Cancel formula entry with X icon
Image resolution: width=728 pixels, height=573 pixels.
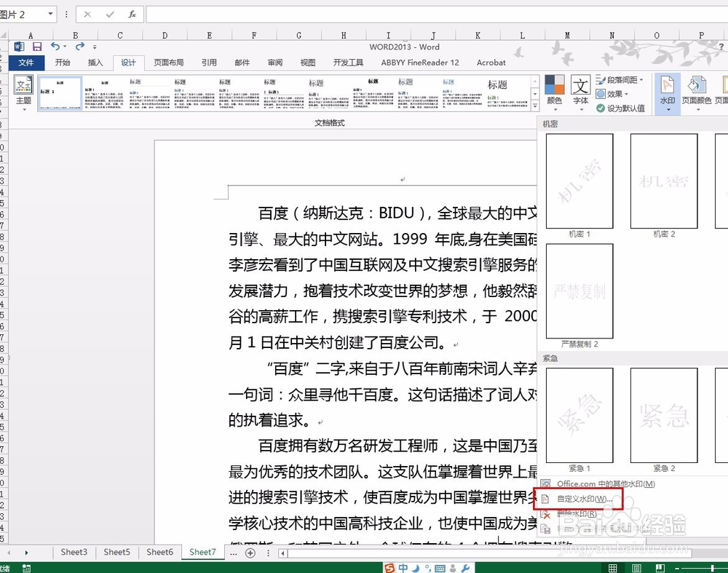click(87, 15)
